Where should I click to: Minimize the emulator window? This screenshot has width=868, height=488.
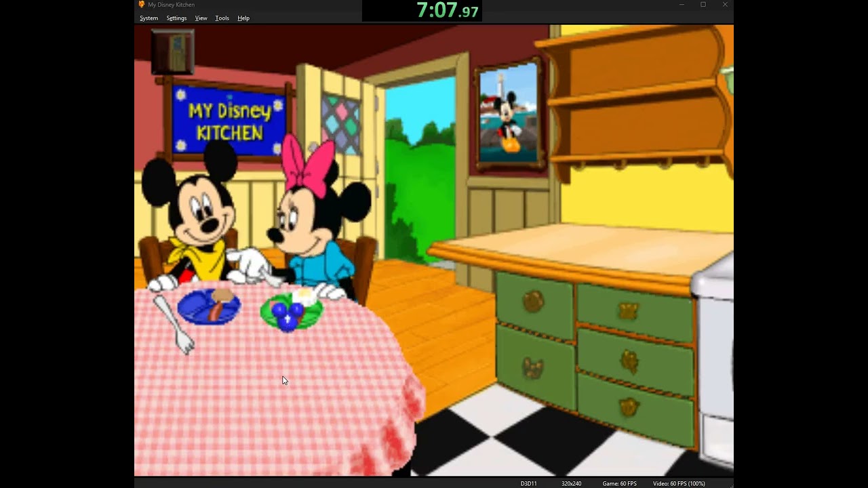click(x=682, y=5)
